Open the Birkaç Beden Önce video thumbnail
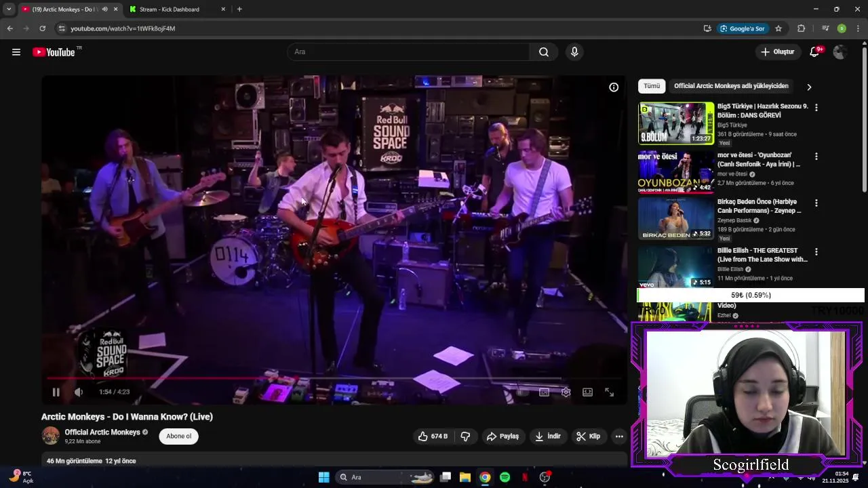 [x=676, y=219]
